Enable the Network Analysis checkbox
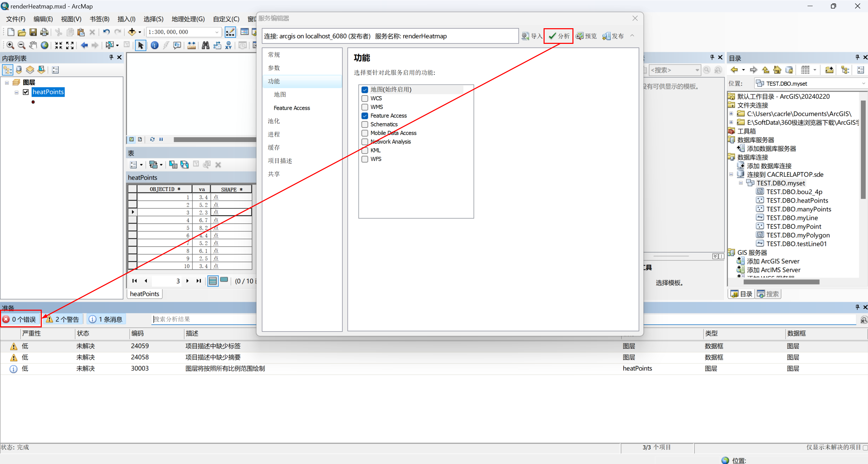 365,142
